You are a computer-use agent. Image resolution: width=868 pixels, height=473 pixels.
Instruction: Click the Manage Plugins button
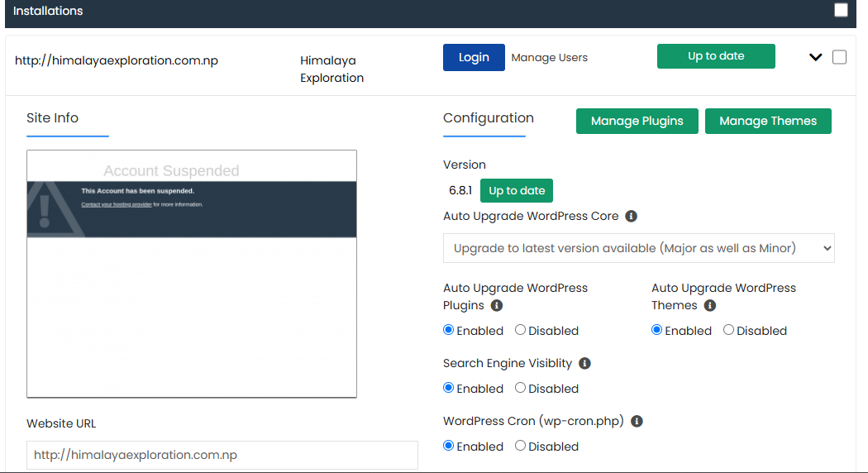637,122
